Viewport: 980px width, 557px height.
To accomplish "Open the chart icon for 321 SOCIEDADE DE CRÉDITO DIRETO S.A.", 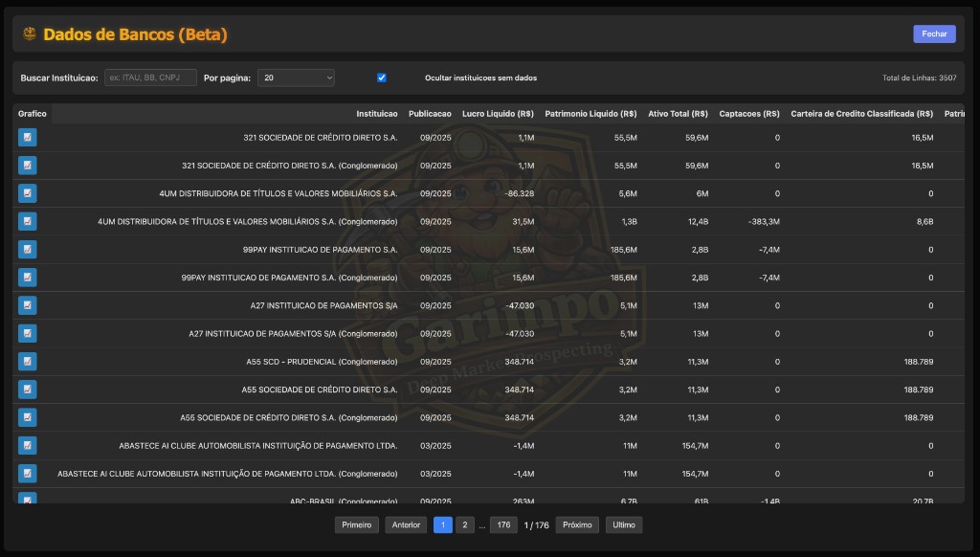I will (x=27, y=137).
